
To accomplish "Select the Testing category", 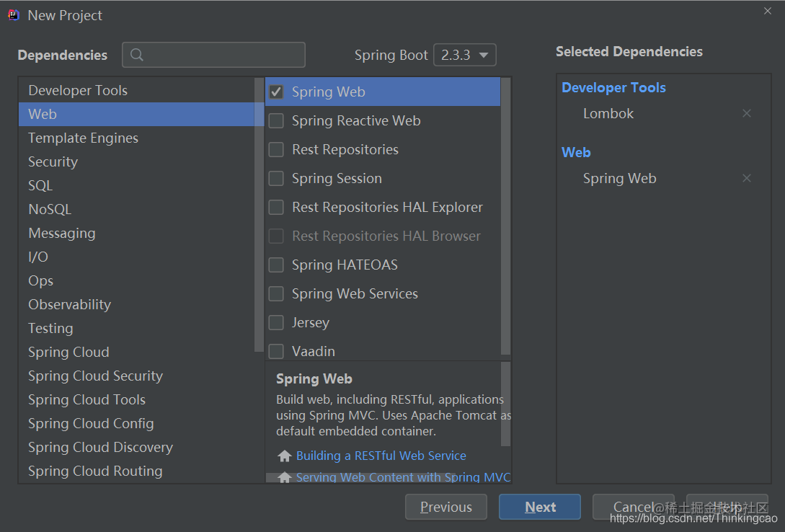I will click(x=50, y=328).
